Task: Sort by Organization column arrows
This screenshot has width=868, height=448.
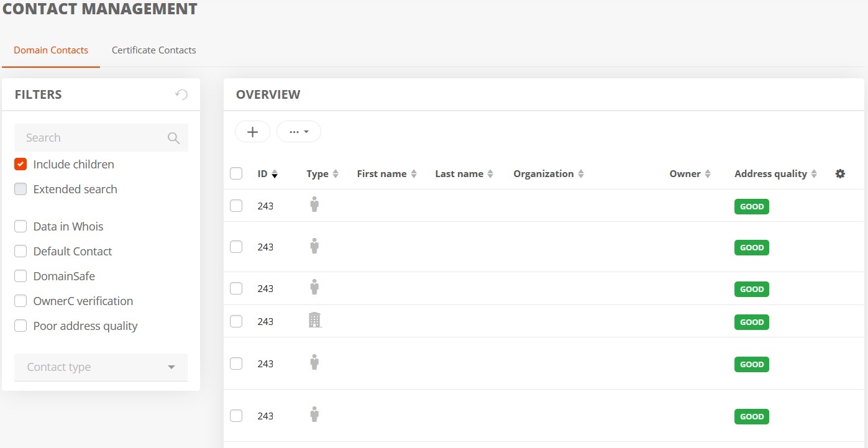Action: coord(581,175)
